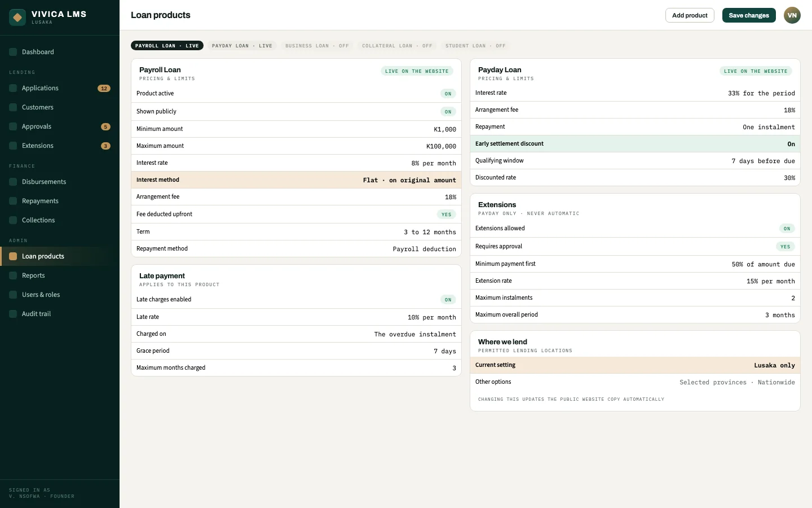Switch to the Payday Loan tab
The width and height of the screenshot is (812, 508).
point(242,46)
